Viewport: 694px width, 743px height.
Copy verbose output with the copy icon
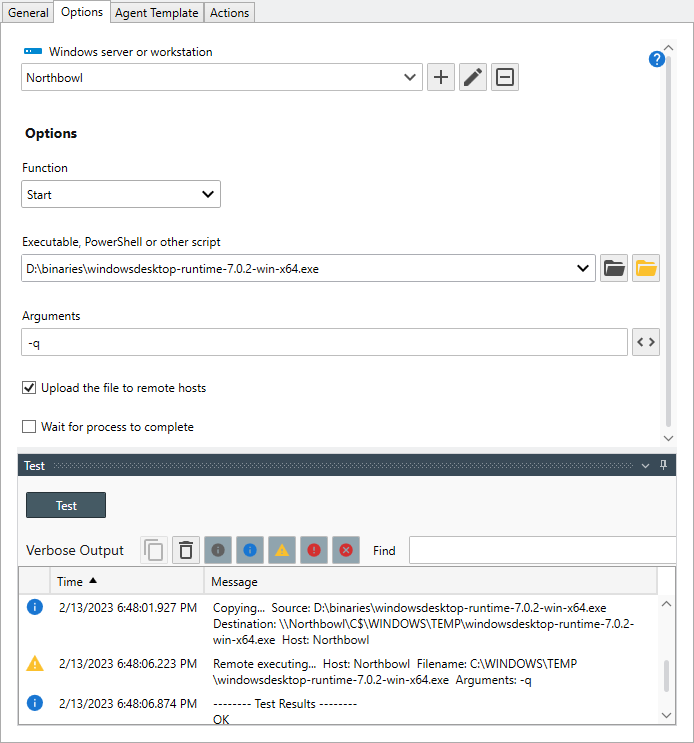pyautogui.click(x=154, y=550)
